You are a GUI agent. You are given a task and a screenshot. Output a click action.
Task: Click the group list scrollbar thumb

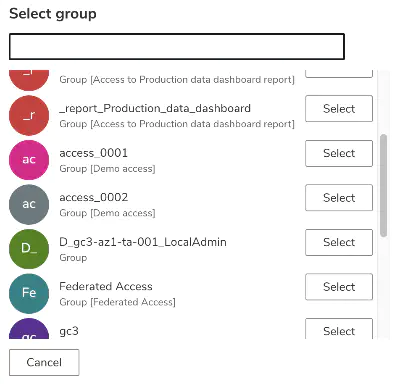pos(384,185)
